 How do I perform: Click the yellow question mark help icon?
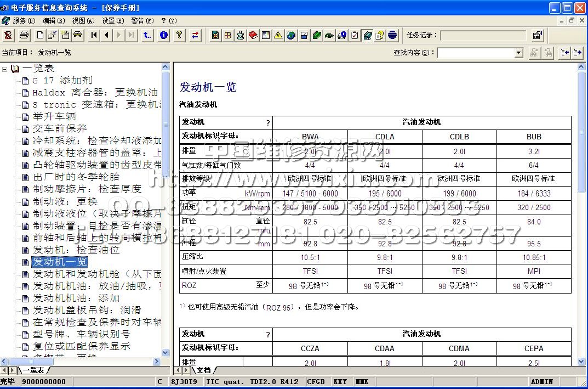coord(179,35)
